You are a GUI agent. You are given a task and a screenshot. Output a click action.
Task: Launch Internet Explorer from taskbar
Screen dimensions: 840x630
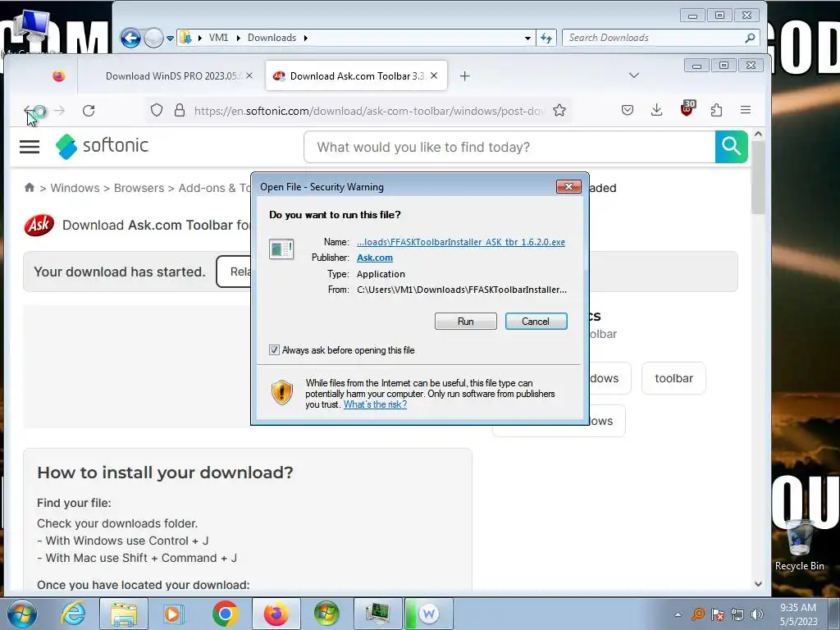73,614
